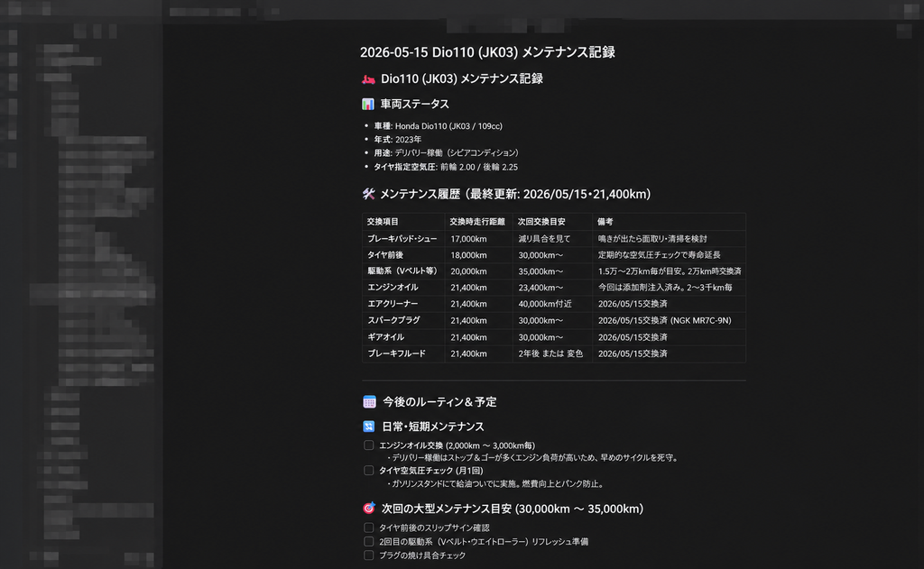Check the プラグの焼け具合チェック checkbox
924x569 pixels.
(369, 555)
